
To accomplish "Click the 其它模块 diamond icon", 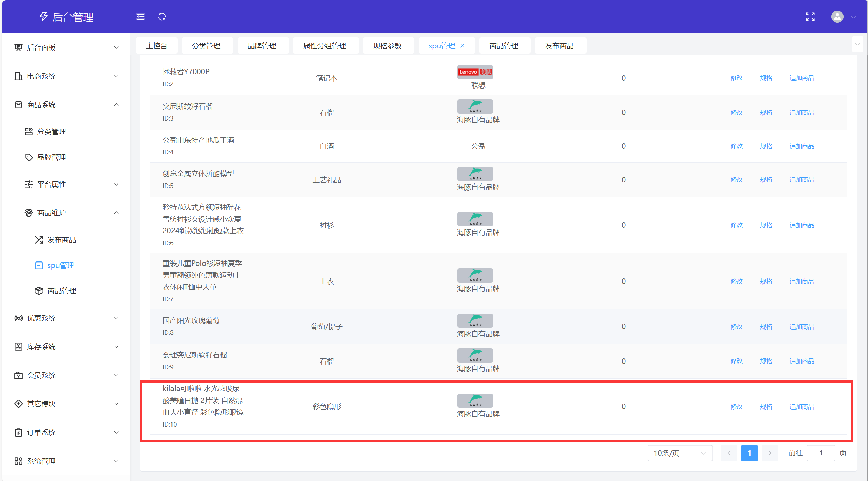I will [18, 404].
